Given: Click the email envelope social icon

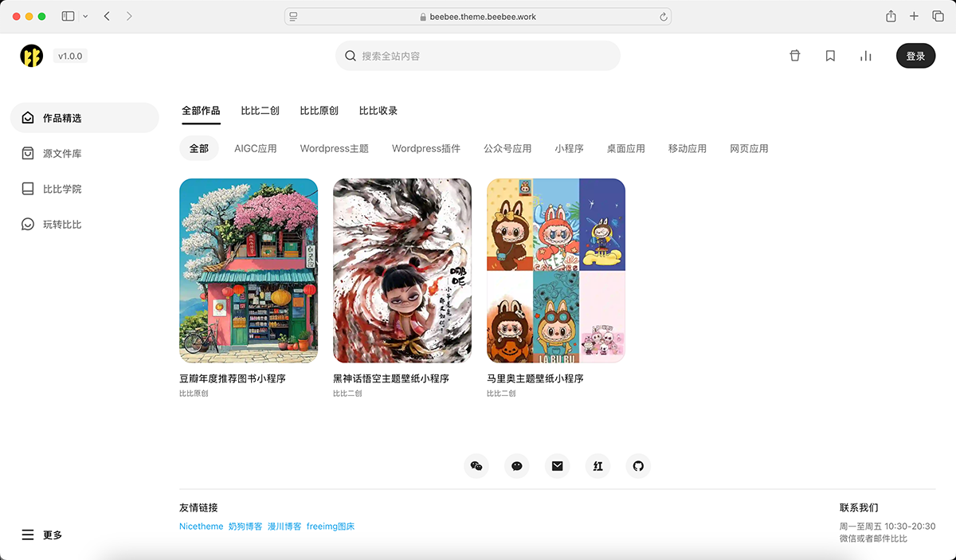Looking at the screenshot, I should pos(557,466).
